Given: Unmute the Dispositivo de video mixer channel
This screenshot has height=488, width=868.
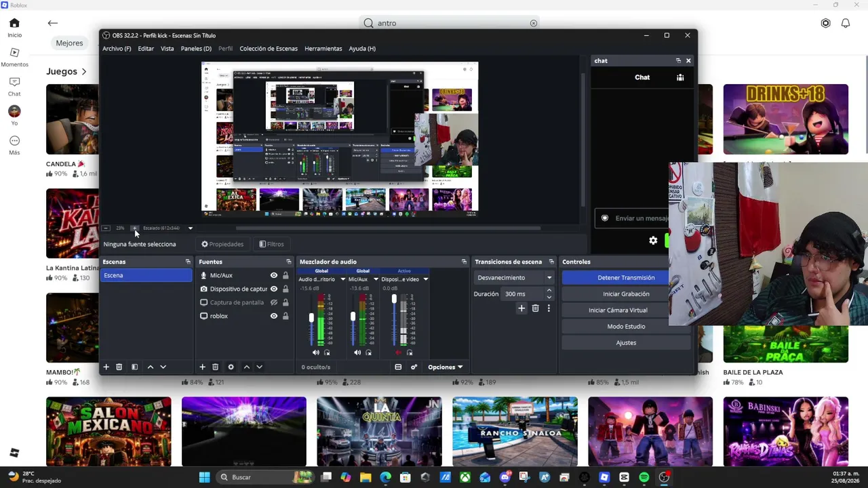Looking at the screenshot, I should pos(399,352).
